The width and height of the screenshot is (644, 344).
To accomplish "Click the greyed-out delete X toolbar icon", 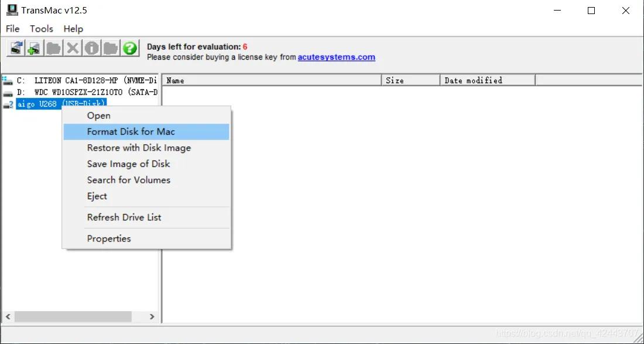I will (x=72, y=48).
